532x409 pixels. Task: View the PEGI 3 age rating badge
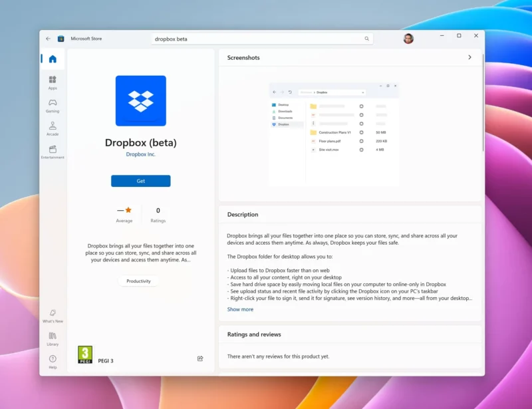coord(84,354)
